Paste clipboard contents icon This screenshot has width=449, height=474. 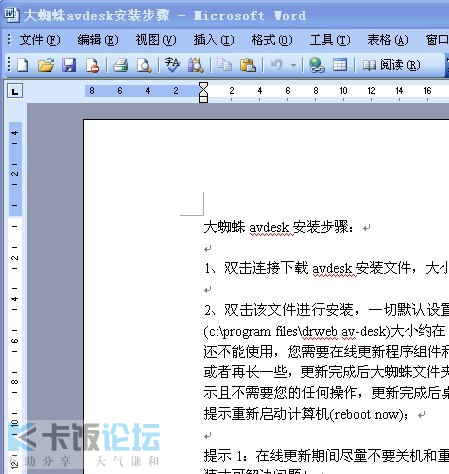[x=248, y=65]
